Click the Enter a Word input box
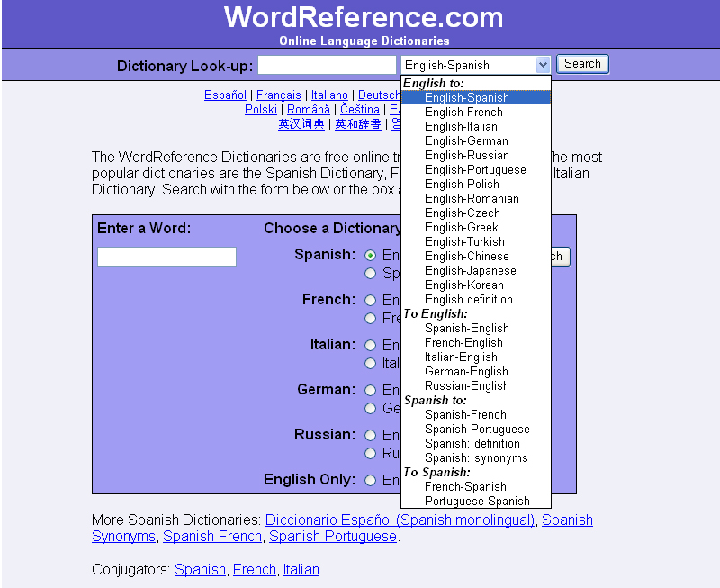The height and width of the screenshot is (588, 720). [x=166, y=257]
